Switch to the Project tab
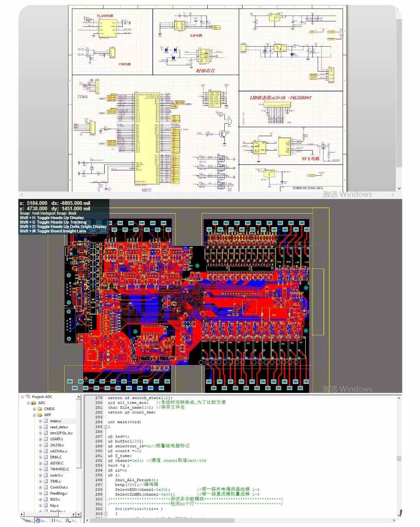420x527 pixels. (27, 520)
